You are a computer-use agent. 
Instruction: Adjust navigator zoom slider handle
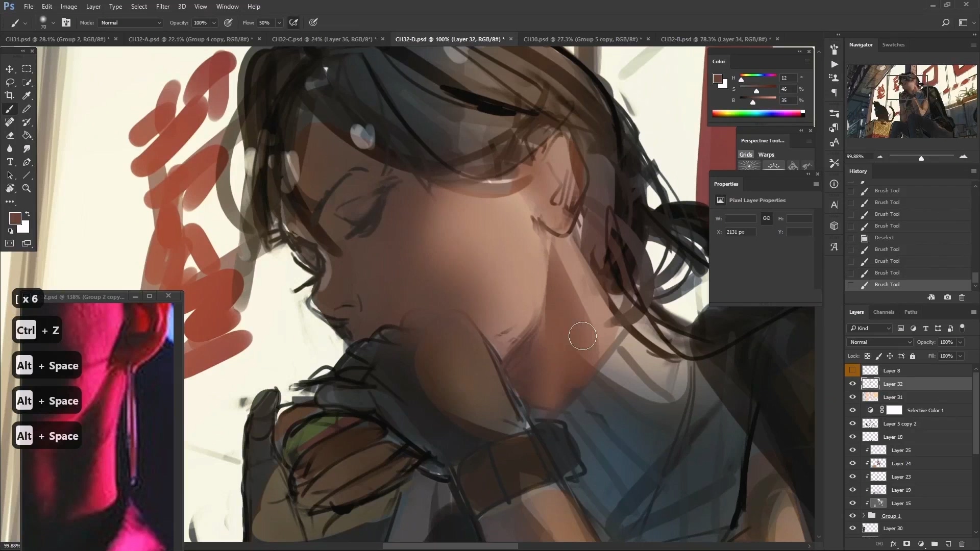[x=921, y=159]
